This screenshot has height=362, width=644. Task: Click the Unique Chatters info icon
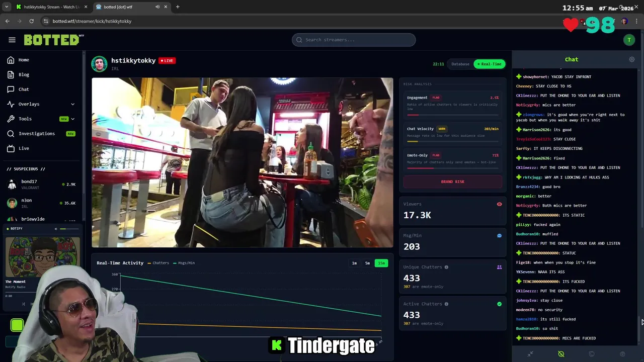(446, 267)
